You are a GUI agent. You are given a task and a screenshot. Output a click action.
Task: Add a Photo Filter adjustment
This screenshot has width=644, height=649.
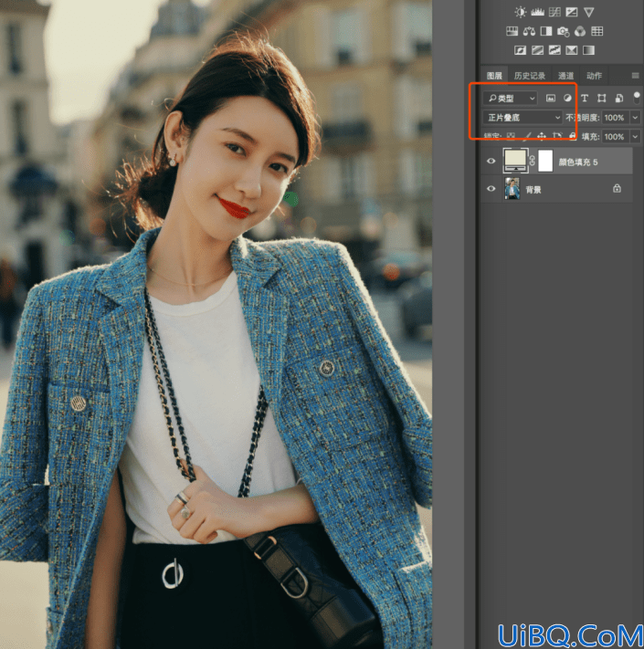564,31
